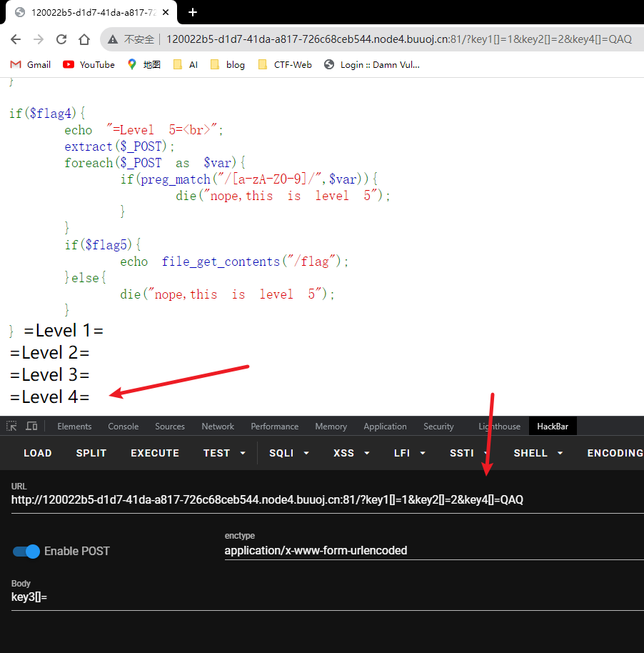Open the YouTube bookmark
The image size is (644, 653).
point(89,64)
